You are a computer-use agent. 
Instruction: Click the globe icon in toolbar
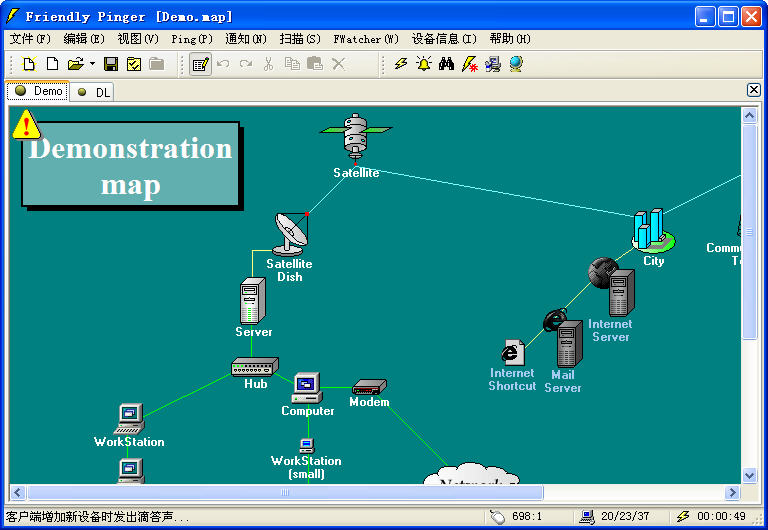(x=516, y=64)
